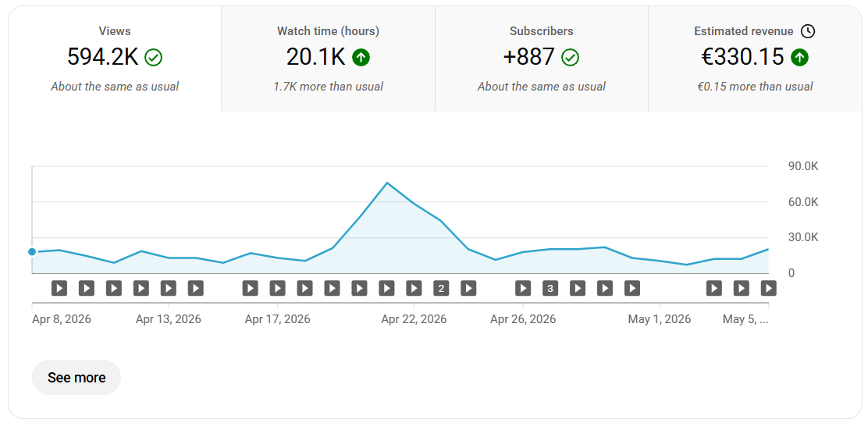Open the Estimated revenue tab
This screenshot has width=868, height=423.
pos(755,59)
